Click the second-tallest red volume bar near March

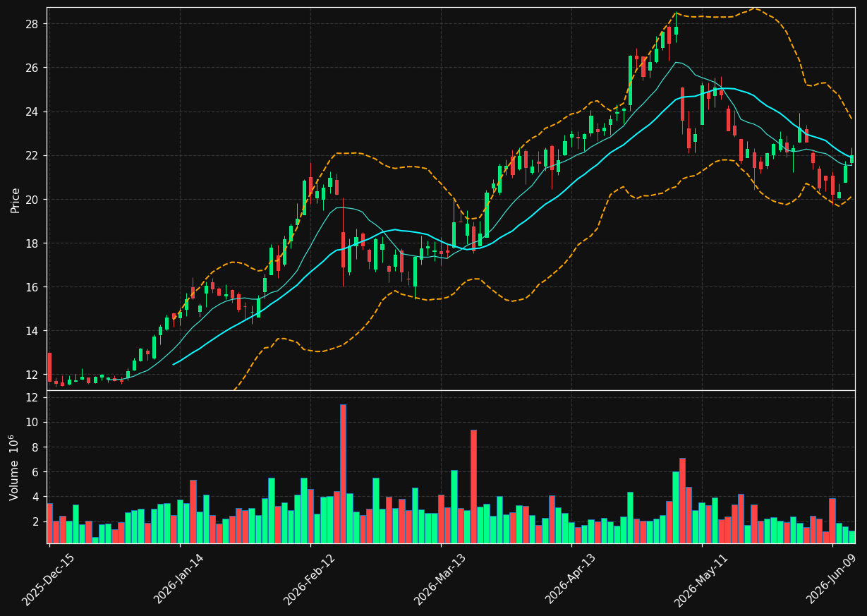pos(473,486)
